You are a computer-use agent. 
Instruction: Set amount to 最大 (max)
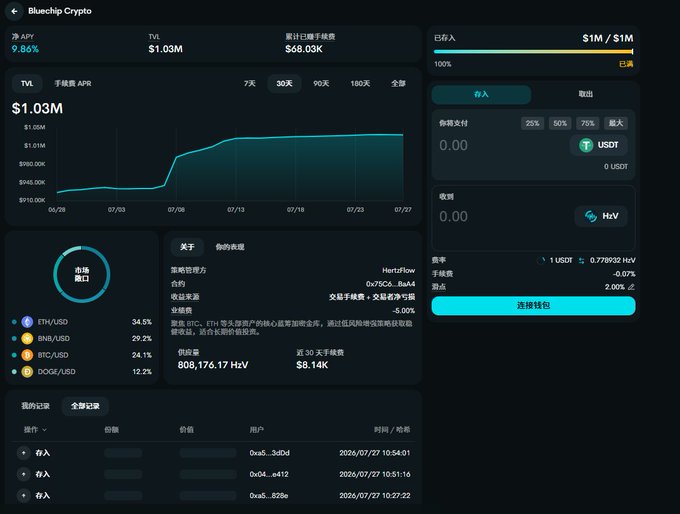point(616,123)
